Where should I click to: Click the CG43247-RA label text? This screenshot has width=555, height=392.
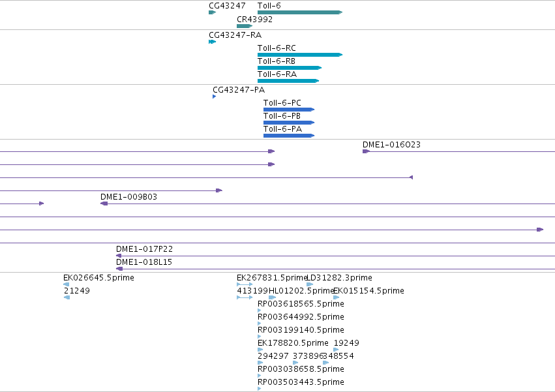(235, 35)
